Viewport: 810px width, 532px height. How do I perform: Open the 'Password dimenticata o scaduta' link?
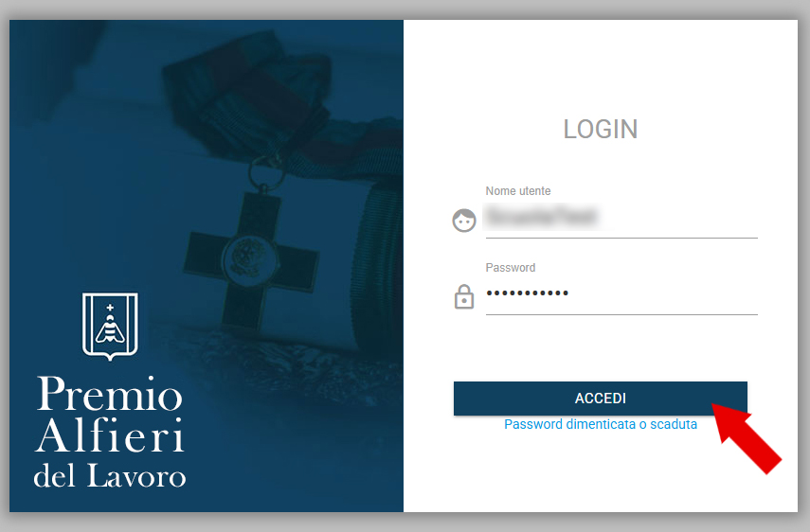click(x=601, y=424)
